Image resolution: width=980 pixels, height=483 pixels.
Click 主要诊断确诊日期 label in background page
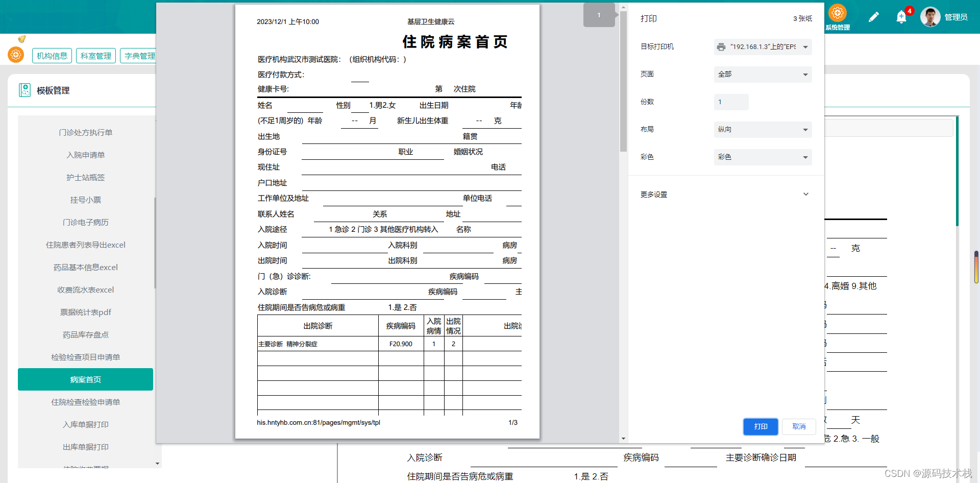coord(761,457)
